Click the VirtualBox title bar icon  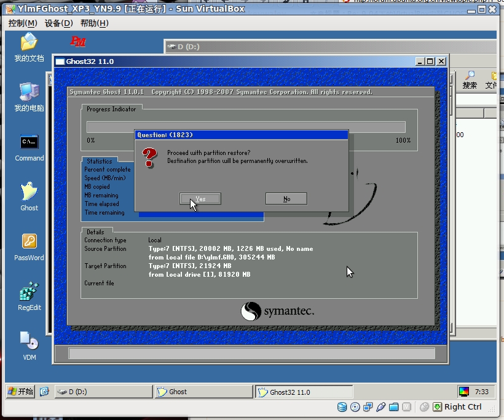[10, 9]
